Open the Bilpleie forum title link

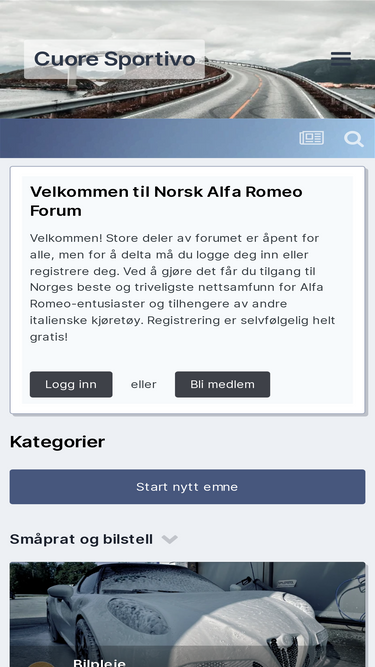[x=99, y=662]
